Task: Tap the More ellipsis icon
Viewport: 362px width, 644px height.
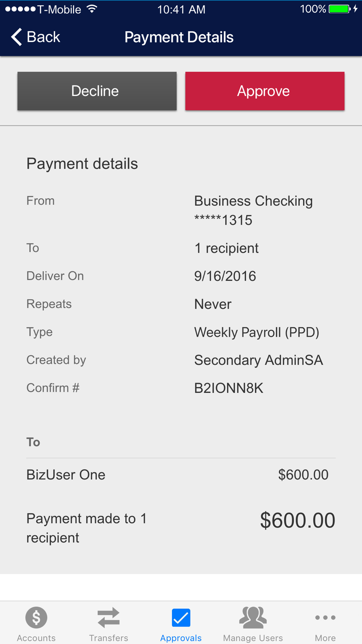Action: tap(325, 617)
